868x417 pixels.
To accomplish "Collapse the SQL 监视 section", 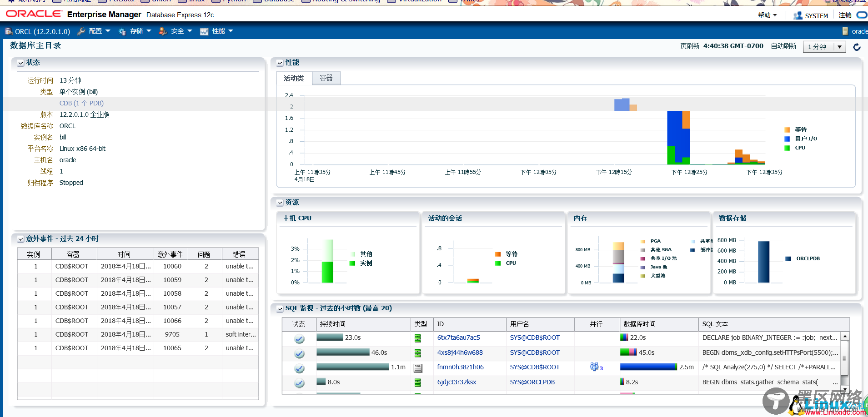I will 280,309.
